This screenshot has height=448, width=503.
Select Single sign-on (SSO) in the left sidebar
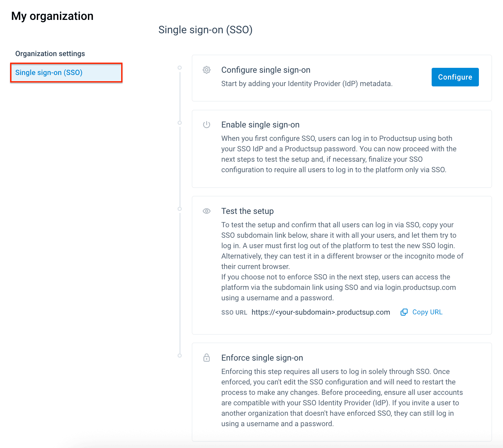[49, 73]
